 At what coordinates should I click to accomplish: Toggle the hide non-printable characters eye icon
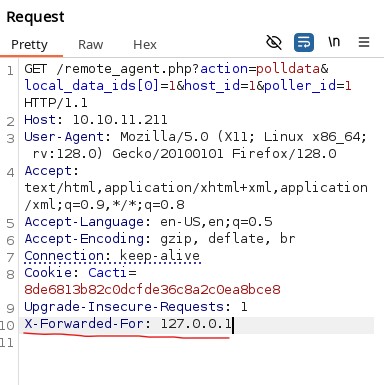coord(274,42)
